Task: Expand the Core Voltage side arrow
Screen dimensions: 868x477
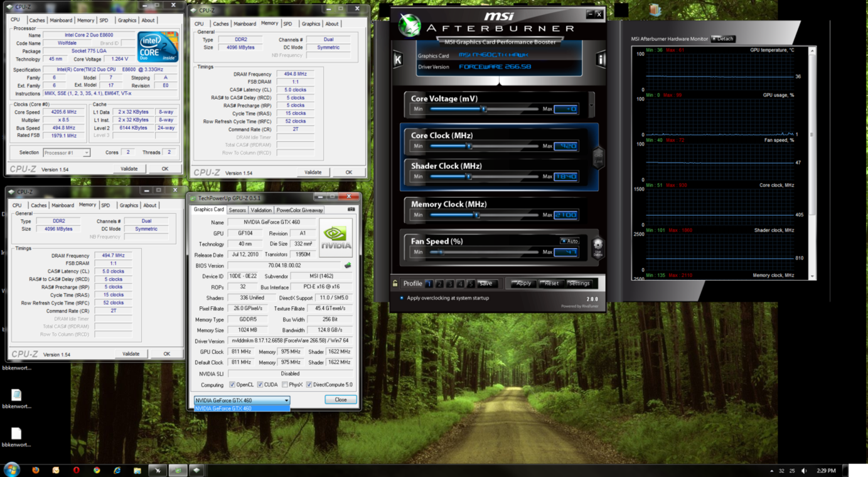Action: pyautogui.click(x=591, y=104)
